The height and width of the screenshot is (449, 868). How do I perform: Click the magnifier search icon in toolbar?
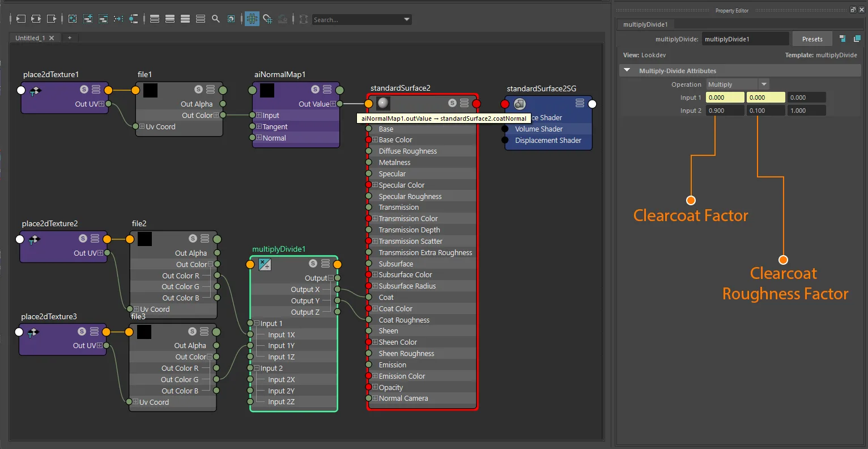(216, 19)
